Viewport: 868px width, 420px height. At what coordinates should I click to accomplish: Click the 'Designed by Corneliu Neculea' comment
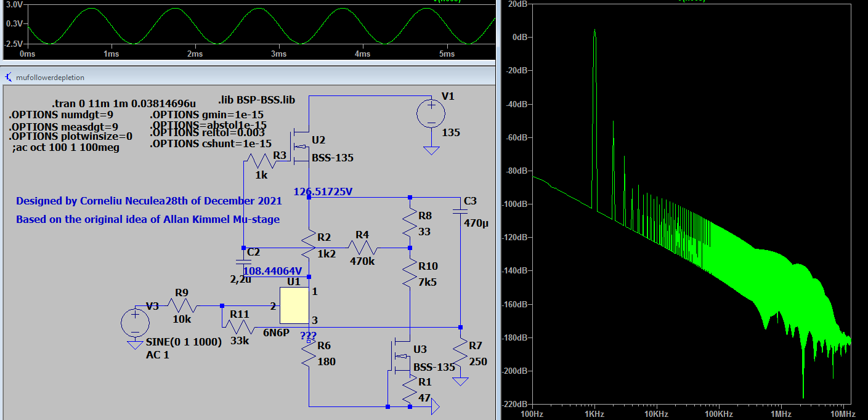pos(149,201)
